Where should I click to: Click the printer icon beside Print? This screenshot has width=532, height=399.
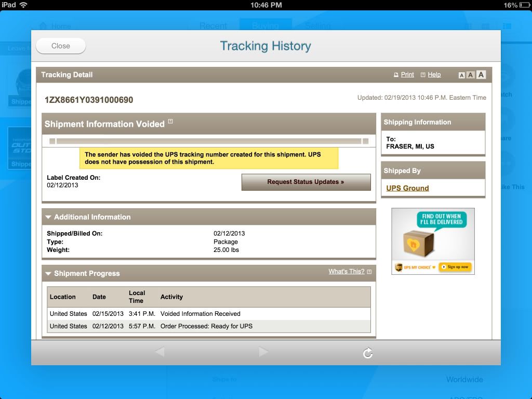pos(396,75)
